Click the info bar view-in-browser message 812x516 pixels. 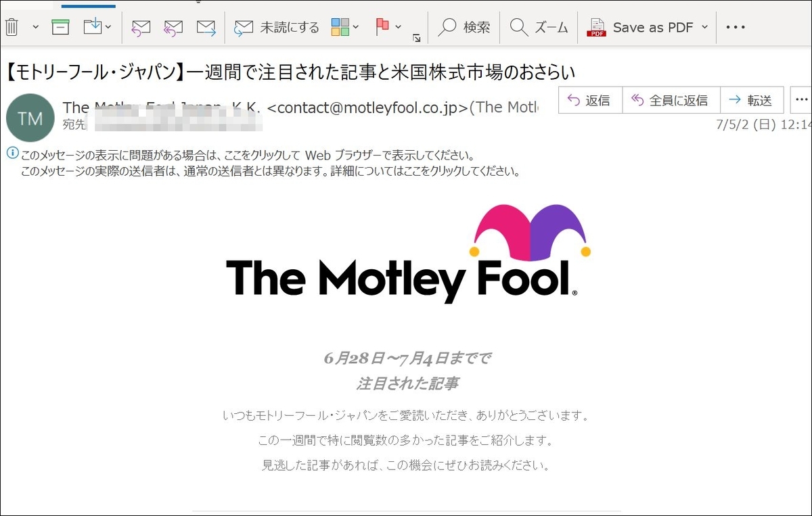coord(247,155)
